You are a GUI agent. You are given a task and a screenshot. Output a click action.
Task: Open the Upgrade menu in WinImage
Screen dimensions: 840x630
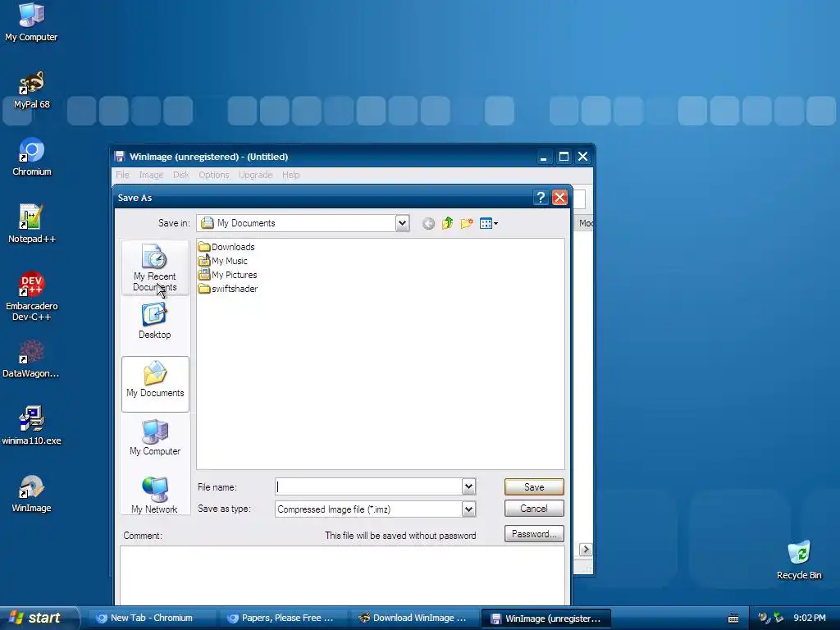pos(256,175)
